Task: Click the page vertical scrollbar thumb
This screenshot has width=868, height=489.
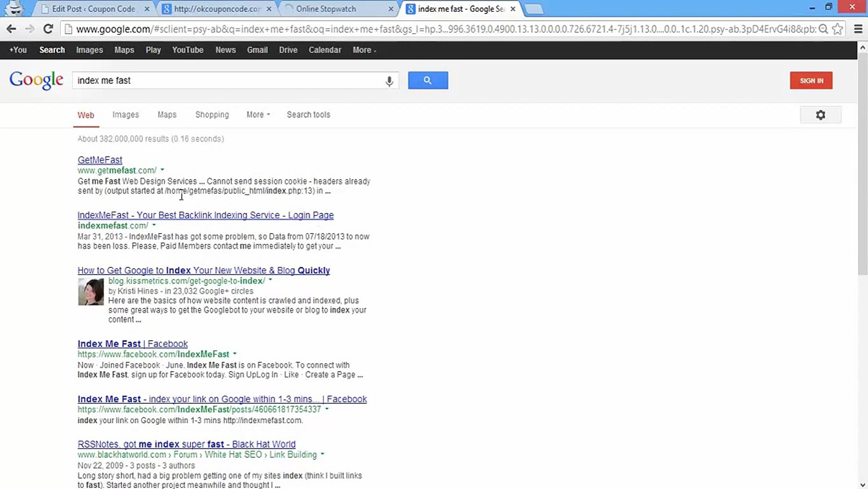Action: tap(863, 163)
